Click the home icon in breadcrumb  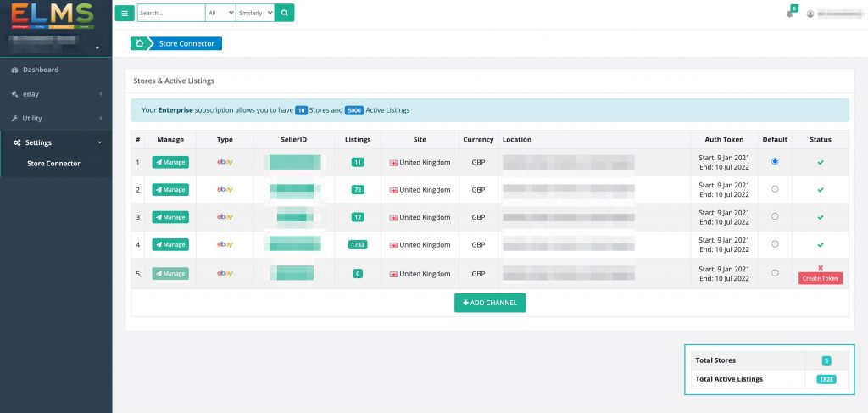(x=139, y=43)
